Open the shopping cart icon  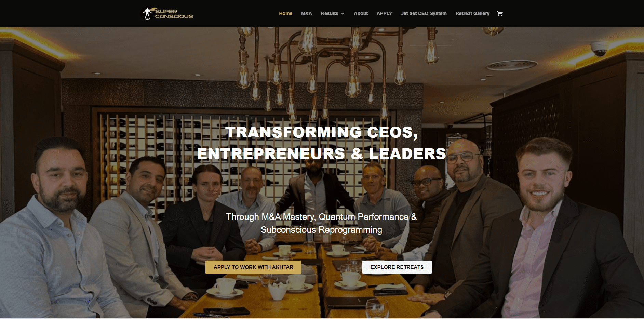click(x=500, y=14)
